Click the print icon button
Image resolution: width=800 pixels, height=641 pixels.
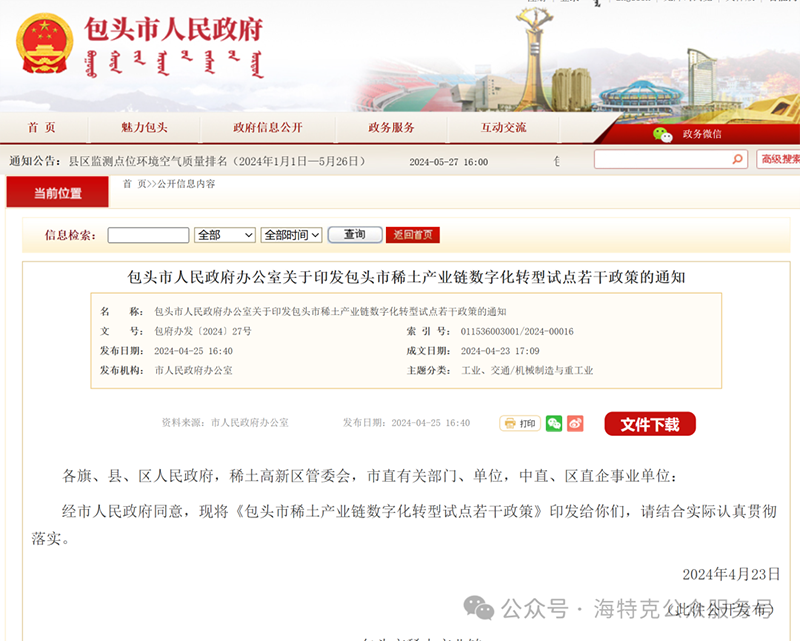point(520,423)
